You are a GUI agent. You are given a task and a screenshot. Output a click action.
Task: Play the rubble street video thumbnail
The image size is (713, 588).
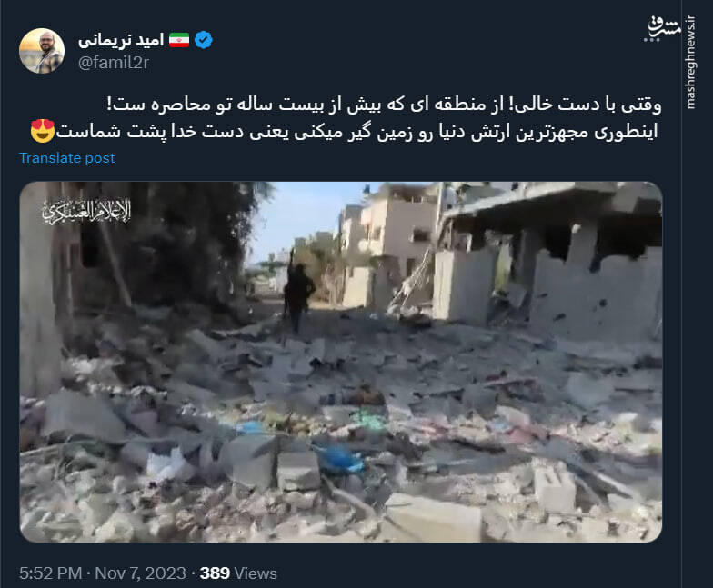pyautogui.click(x=340, y=362)
